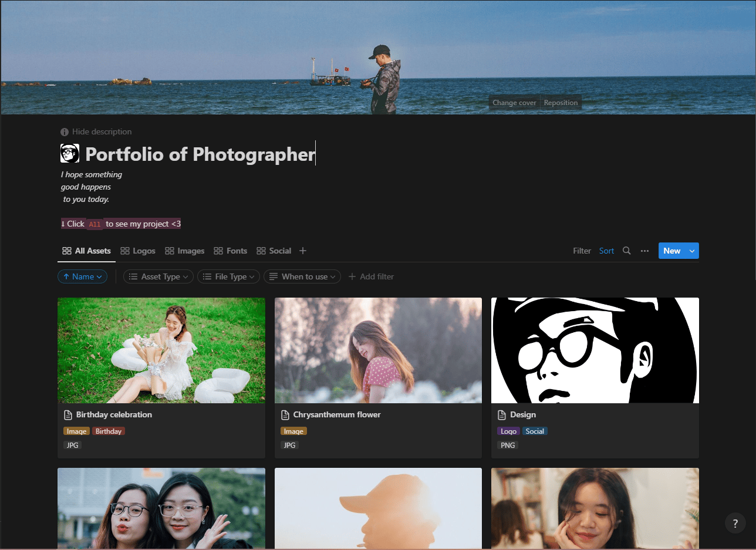Viewport: 756px width, 550px height.
Task: Open the Birthday celebration photo thumbnail
Action: point(161,350)
